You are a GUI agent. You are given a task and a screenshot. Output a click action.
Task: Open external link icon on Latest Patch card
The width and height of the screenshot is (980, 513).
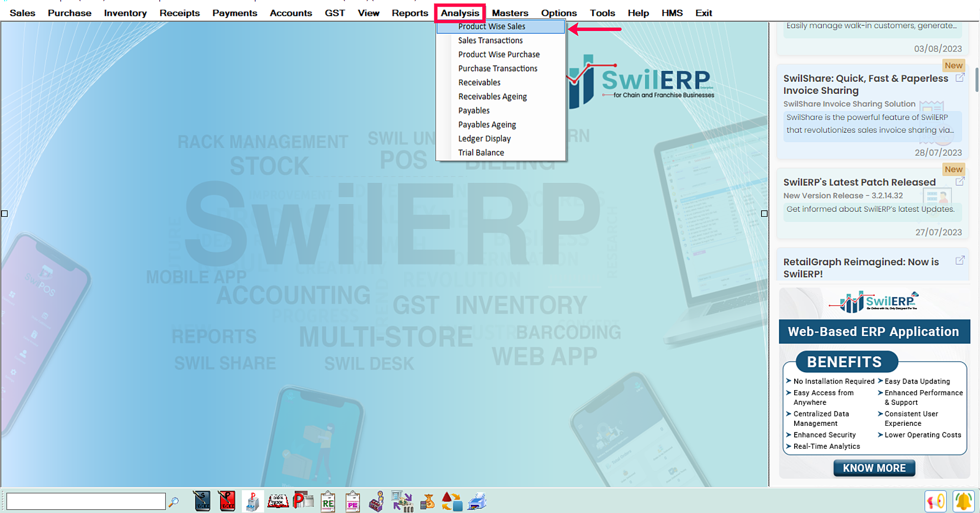coord(960,181)
